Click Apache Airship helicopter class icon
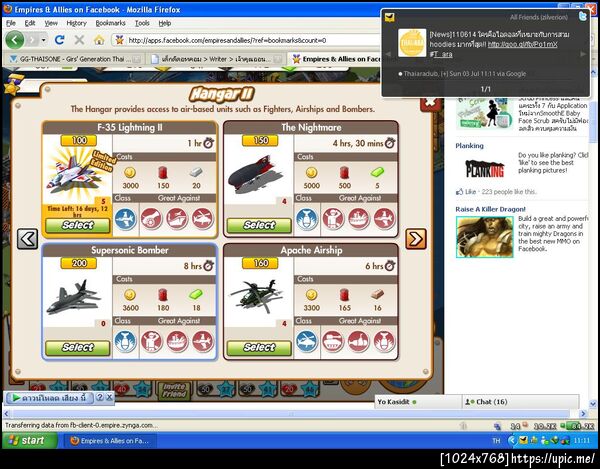 (307, 341)
